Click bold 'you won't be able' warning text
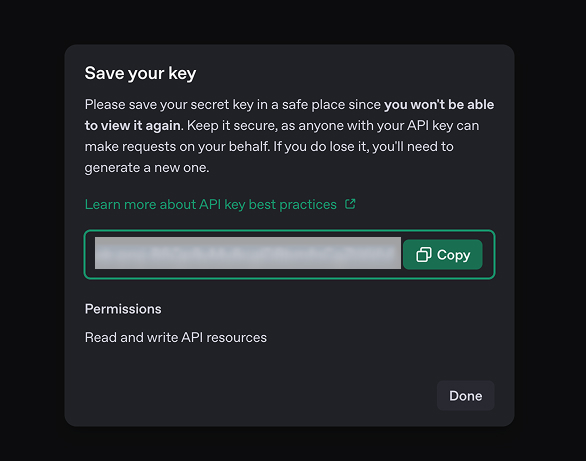This screenshot has height=461, width=586. tap(439, 105)
